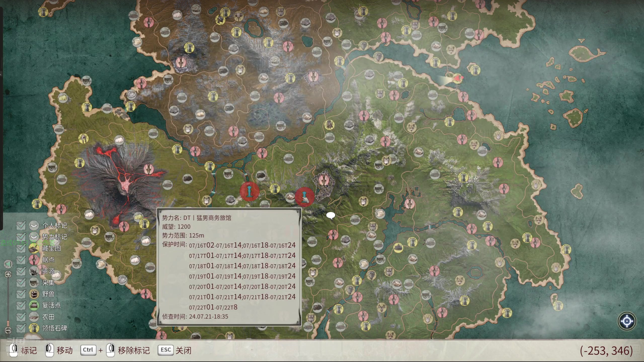This screenshot has width=644, height=362.
Task: Click the recenter-on-player crosshair button
Action: (x=627, y=321)
